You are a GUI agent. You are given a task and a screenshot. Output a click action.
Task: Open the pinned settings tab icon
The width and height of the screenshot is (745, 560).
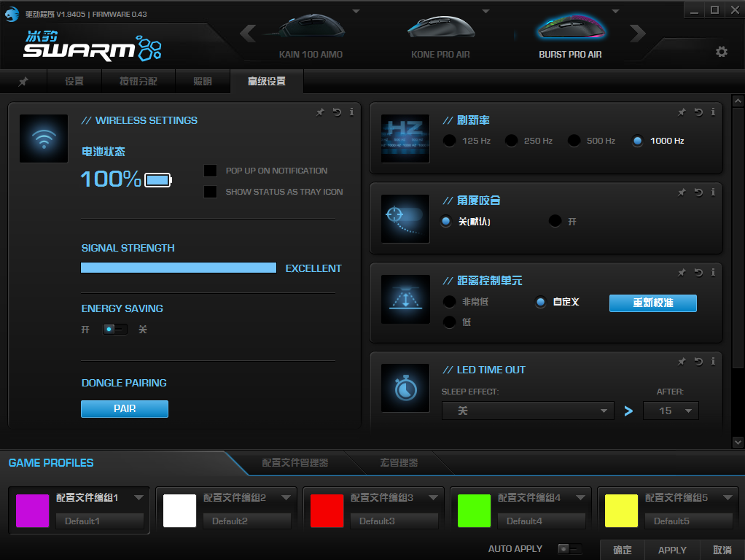[x=23, y=81]
